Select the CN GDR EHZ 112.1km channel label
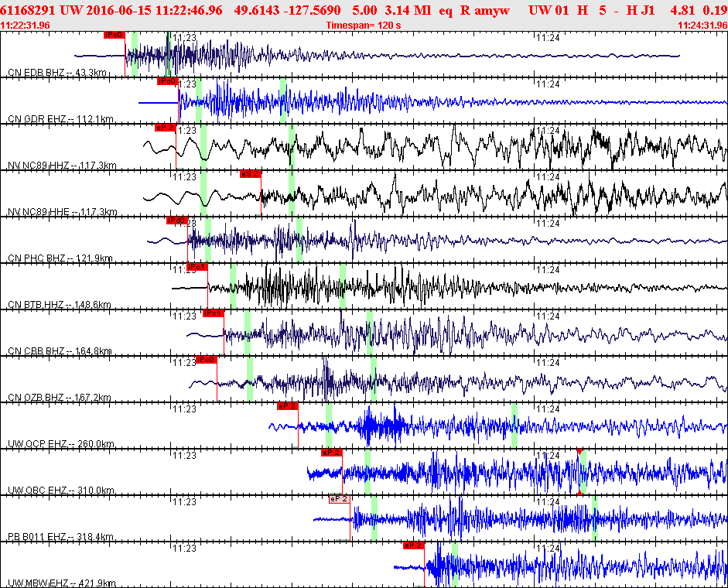 pyautogui.click(x=61, y=119)
